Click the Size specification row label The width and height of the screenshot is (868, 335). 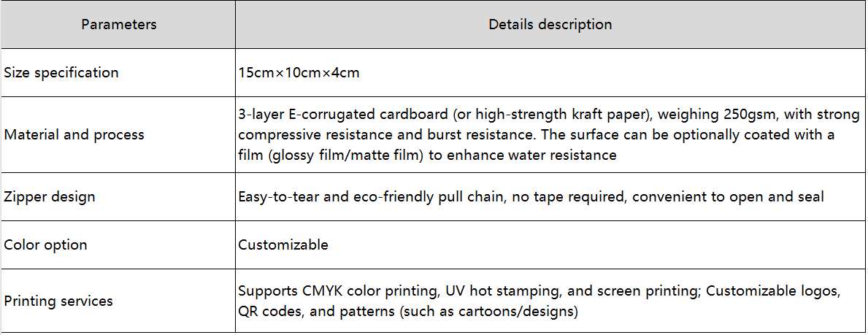coord(61,73)
